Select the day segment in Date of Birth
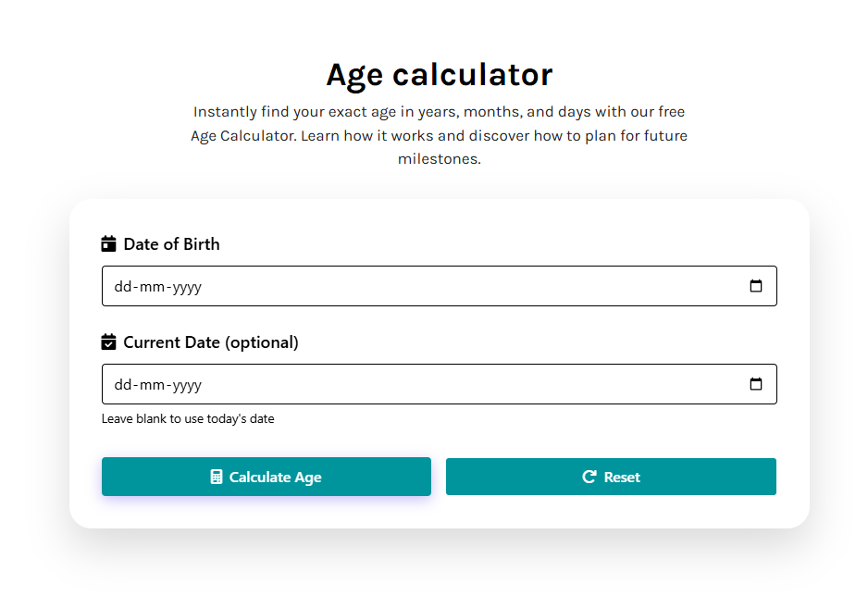This screenshot has height=596, width=868. [x=122, y=287]
